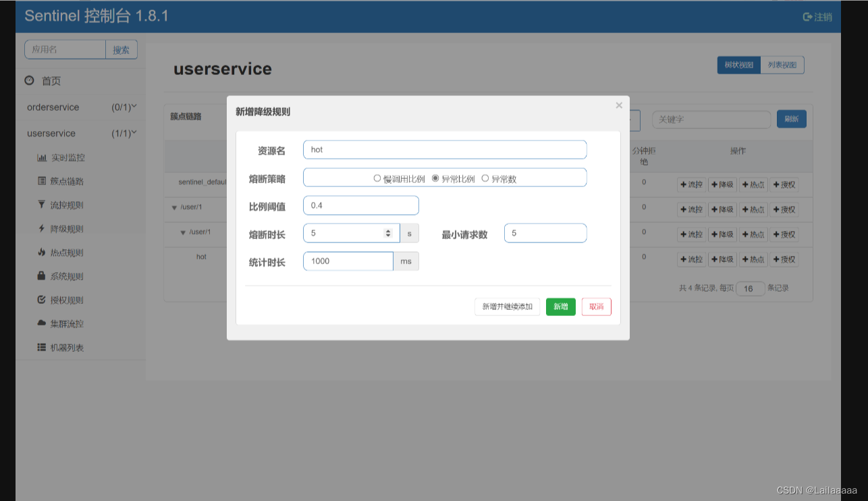This screenshot has width=868, height=501.
Task: Go to 首页 home in the sidebar
Action: (x=43, y=81)
